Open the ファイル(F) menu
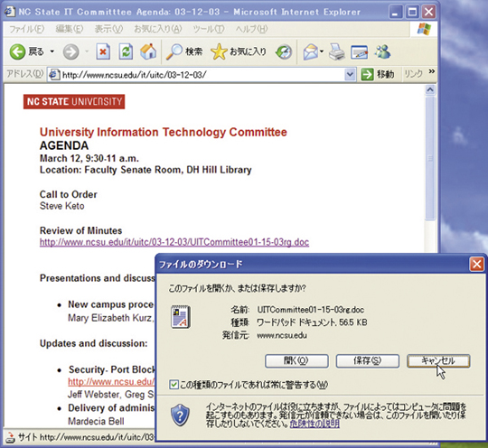Image resolution: width=488 pixels, height=448 pixels. (x=26, y=29)
